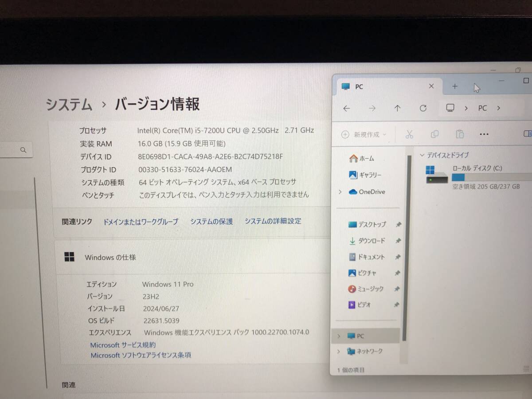Open the chevron after PC in address bar
This screenshot has height=399, width=532.
coord(499,108)
